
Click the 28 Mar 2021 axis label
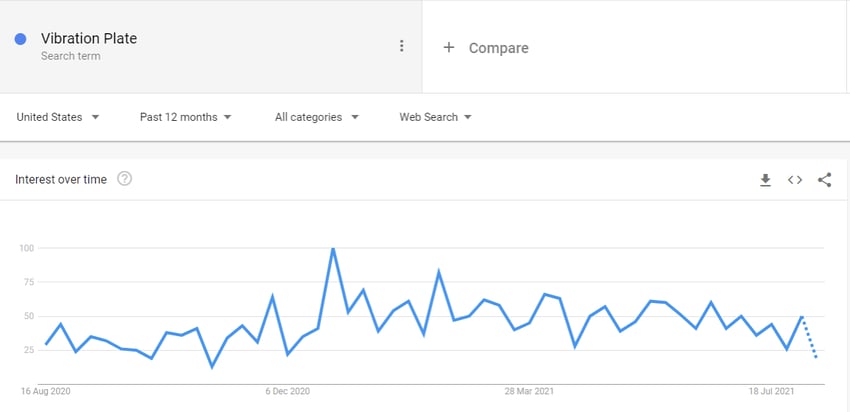(529, 391)
